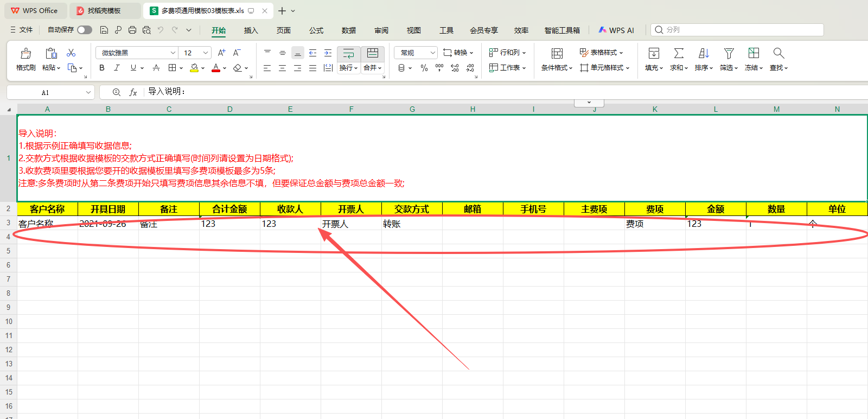Click the WPS AI button
868x419 pixels.
pyautogui.click(x=616, y=30)
